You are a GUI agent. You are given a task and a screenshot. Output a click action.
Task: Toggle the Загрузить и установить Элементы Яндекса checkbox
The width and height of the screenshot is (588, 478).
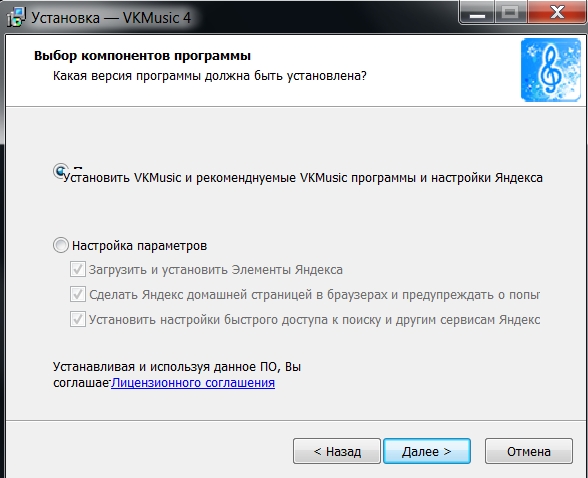(78, 269)
